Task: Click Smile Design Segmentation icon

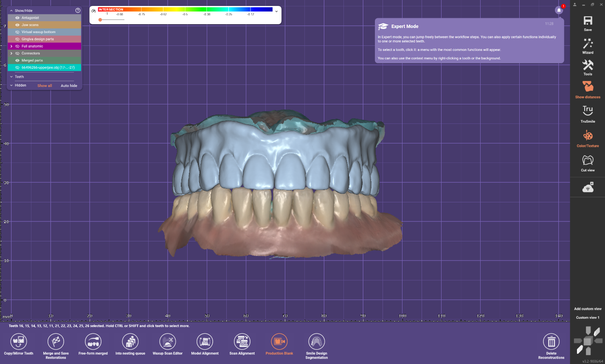Action: point(316,344)
